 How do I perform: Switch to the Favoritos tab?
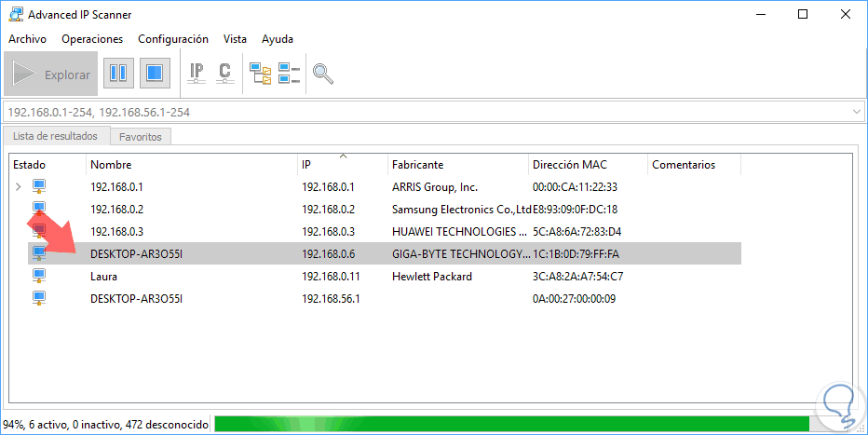tap(141, 137)
